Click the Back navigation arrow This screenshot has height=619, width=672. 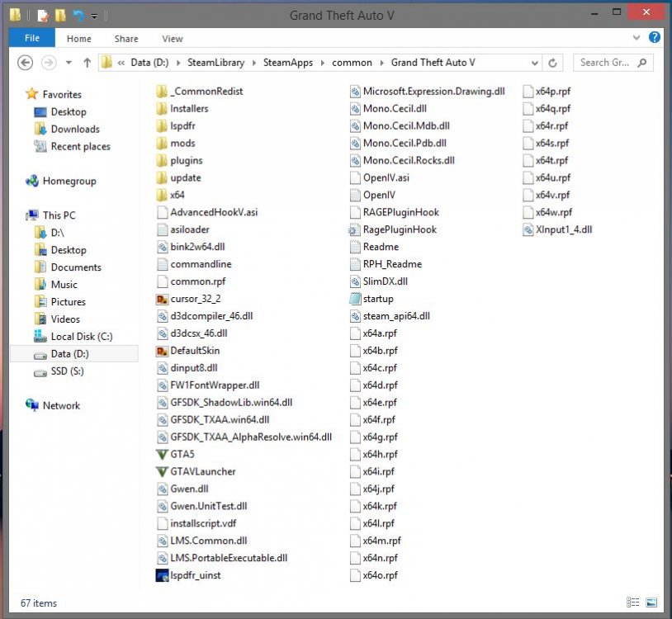pos(25,63)
